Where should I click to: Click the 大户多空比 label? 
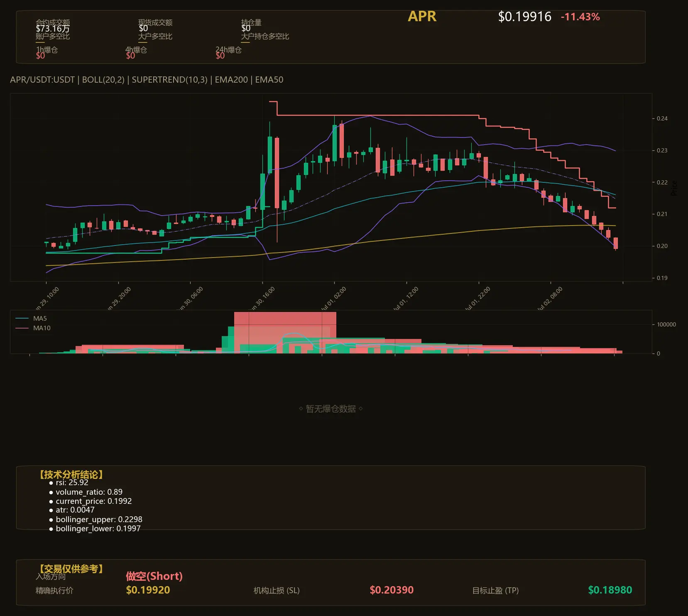(x=155, y=36)
